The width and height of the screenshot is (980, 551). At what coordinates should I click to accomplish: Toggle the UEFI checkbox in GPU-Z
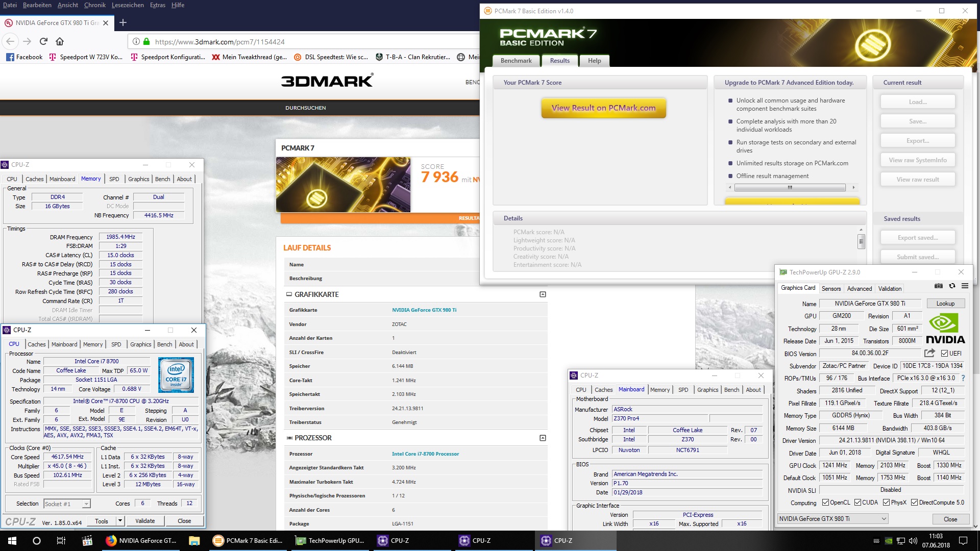tap(944, 353)
